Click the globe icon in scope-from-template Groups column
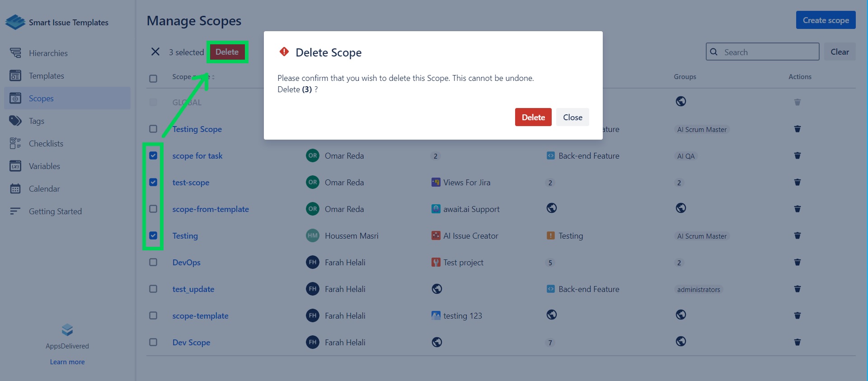 680,208
